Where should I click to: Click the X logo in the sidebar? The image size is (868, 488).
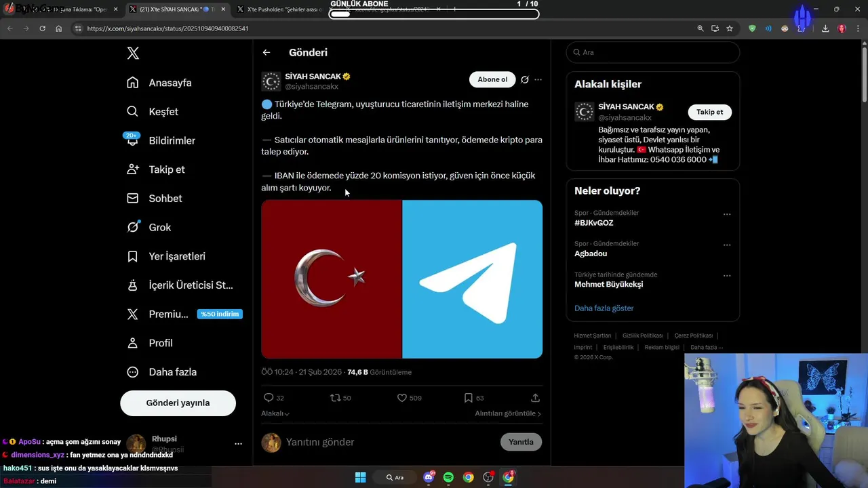[x=133, y=54]
